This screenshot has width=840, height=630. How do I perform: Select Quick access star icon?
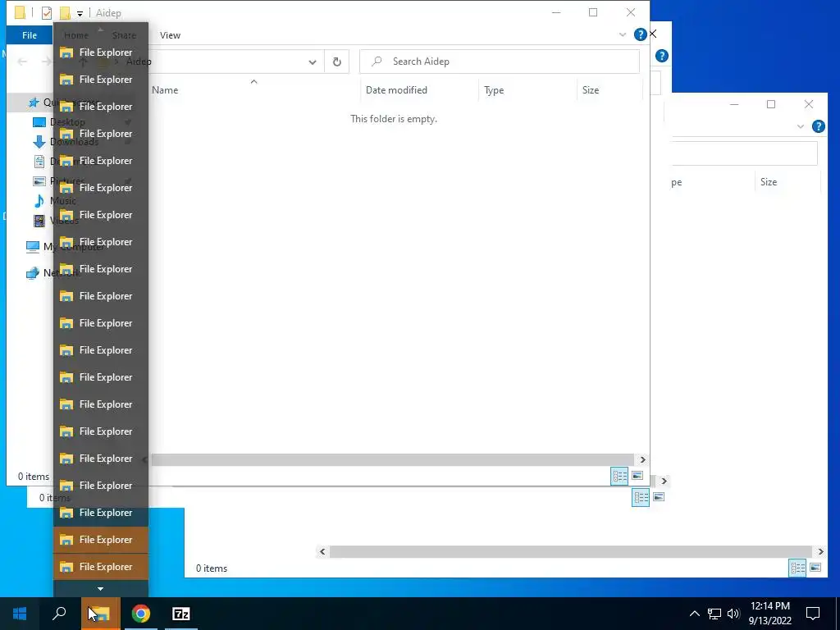coord(34,103)
